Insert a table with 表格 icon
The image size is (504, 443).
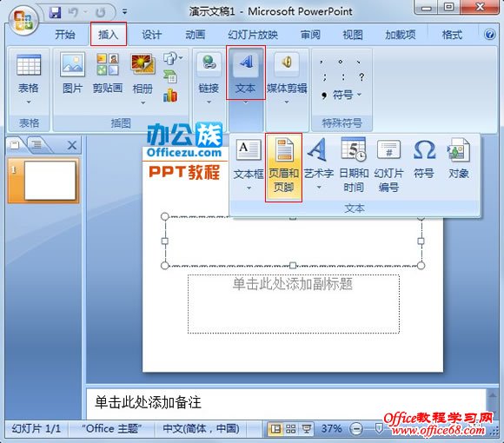(x=29, y=74)
